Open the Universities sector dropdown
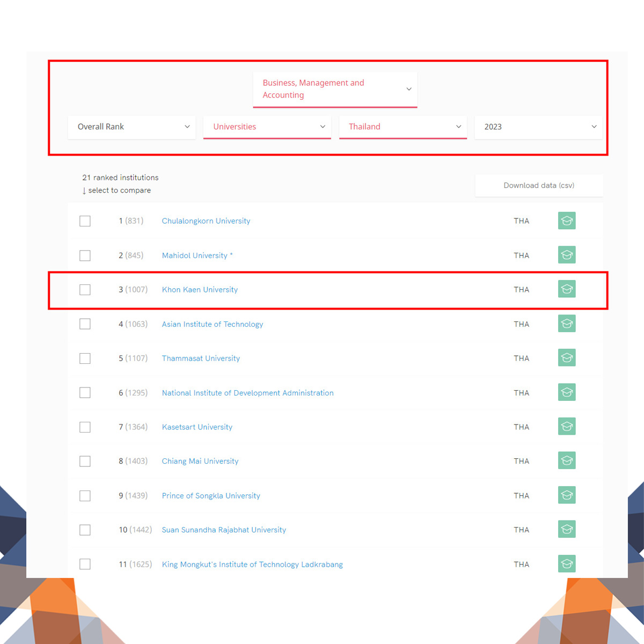Image resolution: width=644 pixels, height=644 pixels. [x=267, y=127]
